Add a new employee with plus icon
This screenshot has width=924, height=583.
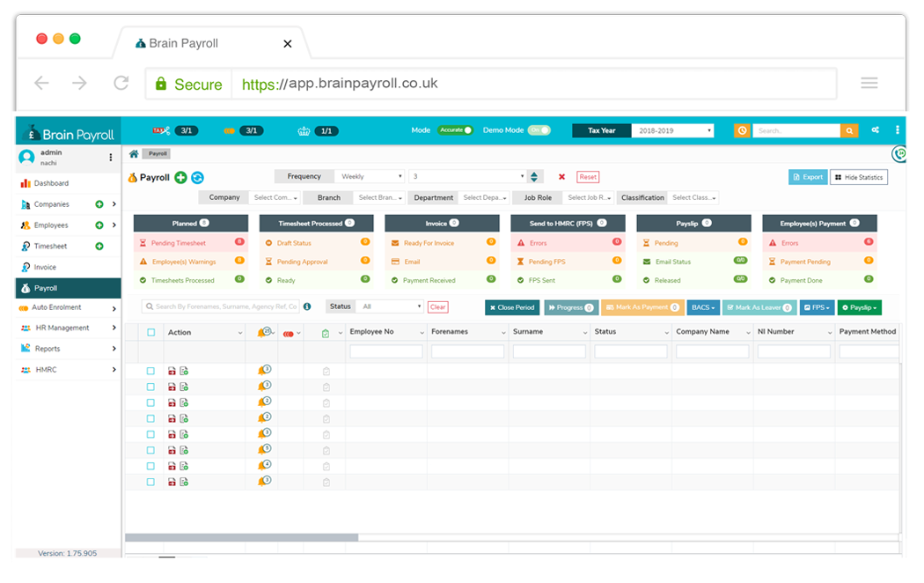click(x=99, y=225)
